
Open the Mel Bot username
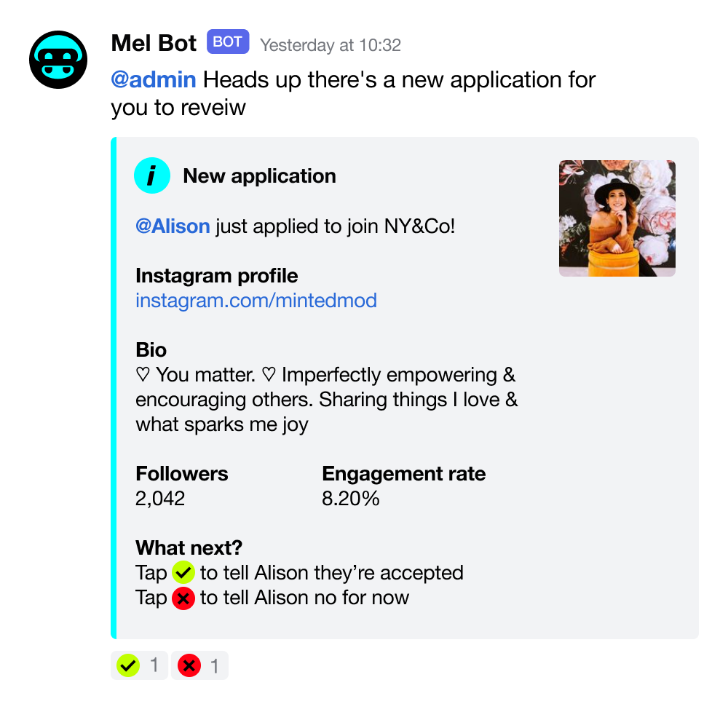tap(154, 43)
